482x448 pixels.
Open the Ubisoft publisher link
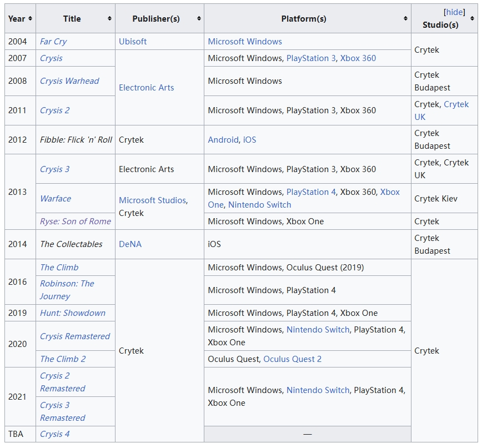[133, 42]
